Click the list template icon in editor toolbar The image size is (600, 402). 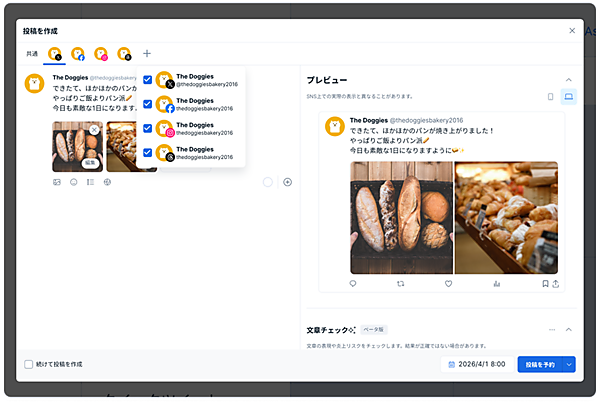coord(90,182)
